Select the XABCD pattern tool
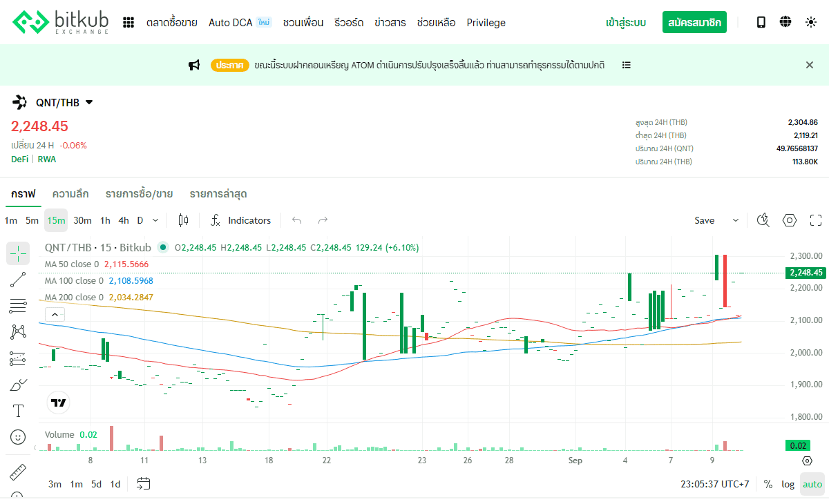 pos(18,332)
